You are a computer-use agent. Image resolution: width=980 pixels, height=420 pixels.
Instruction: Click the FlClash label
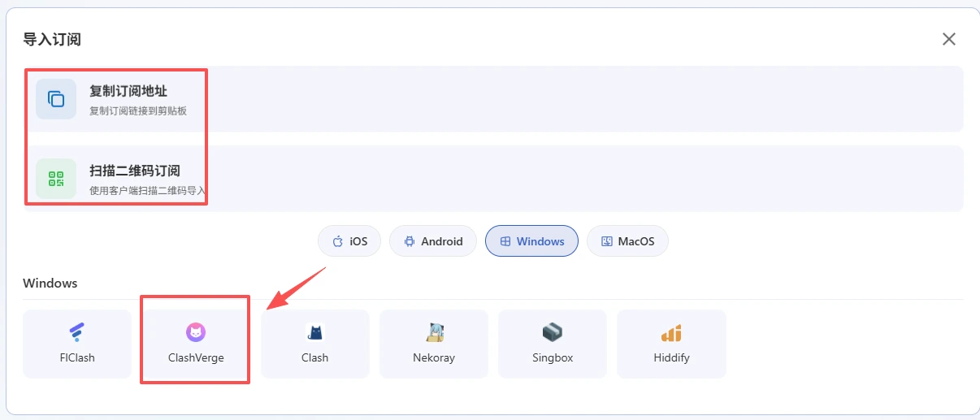77,357
